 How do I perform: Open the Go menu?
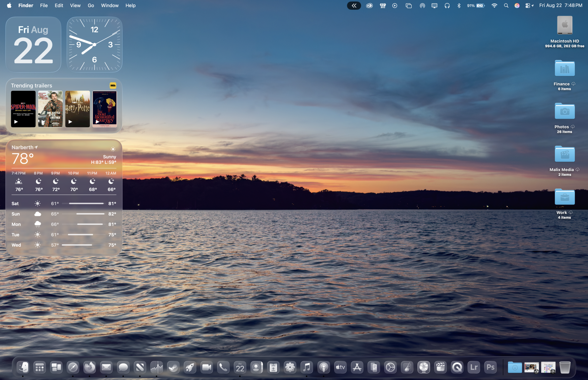point(91,6)
